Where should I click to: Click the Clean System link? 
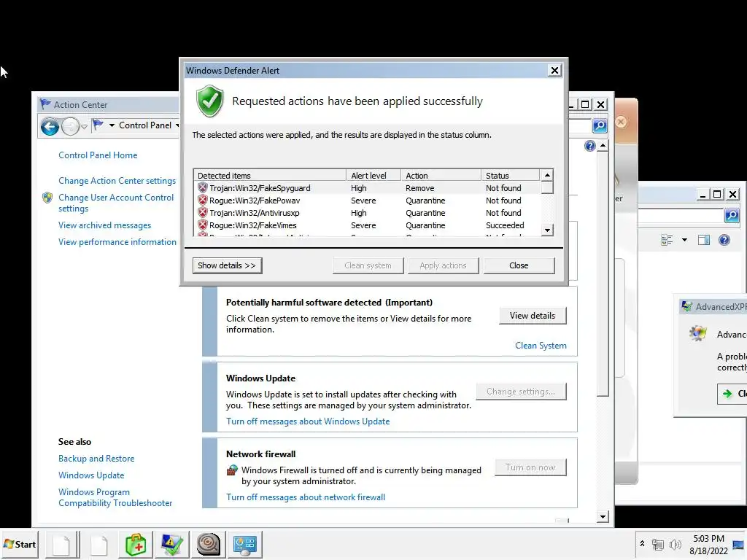point(541,346)
